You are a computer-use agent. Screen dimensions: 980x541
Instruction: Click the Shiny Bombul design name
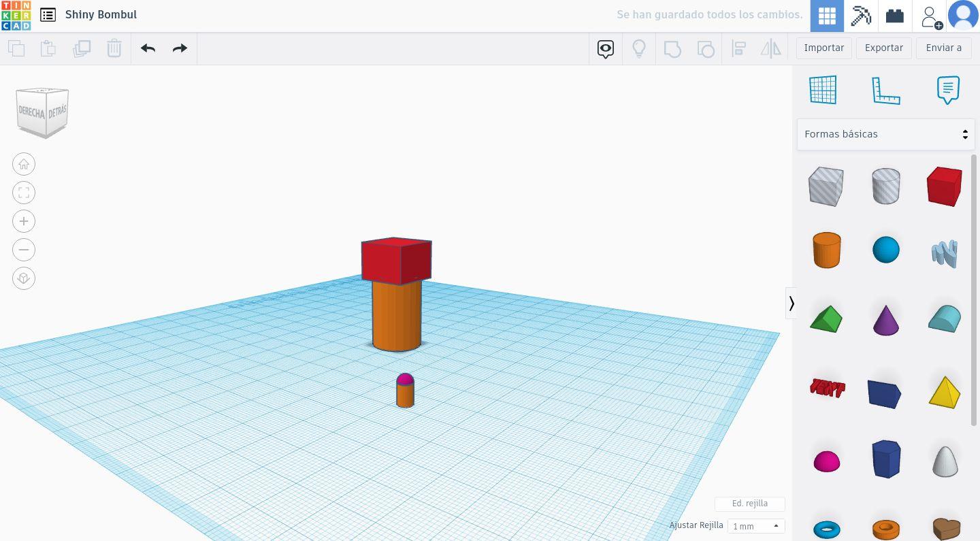(101, 14)
